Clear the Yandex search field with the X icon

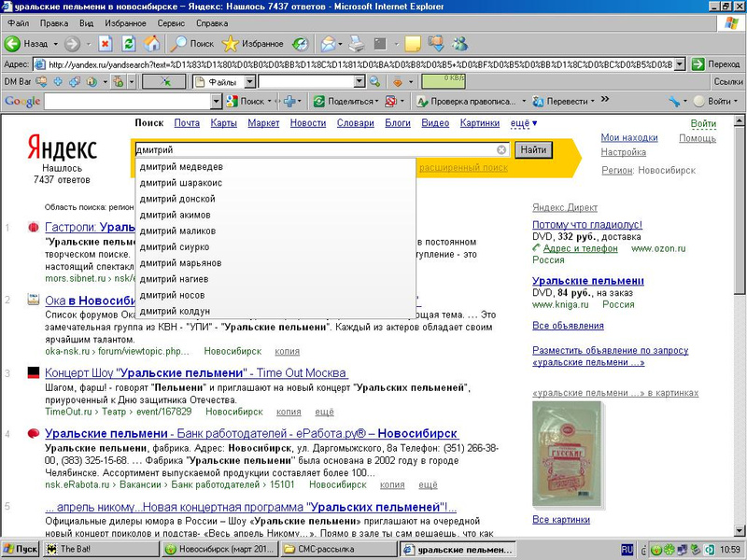click(x=501, y=149)
